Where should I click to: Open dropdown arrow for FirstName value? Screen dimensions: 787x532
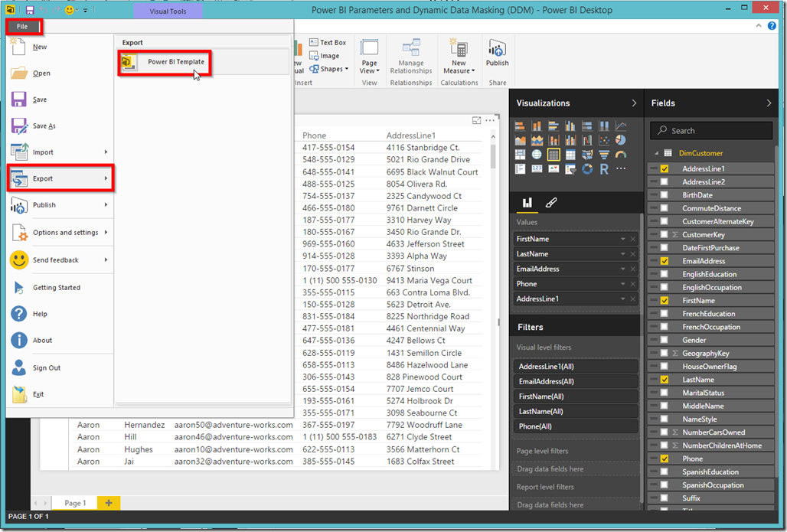click(623, 240)
